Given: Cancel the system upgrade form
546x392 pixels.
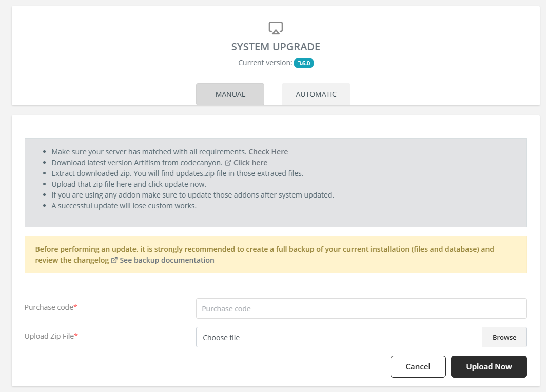Looking at the screenshot, I should tap(418, 367).
